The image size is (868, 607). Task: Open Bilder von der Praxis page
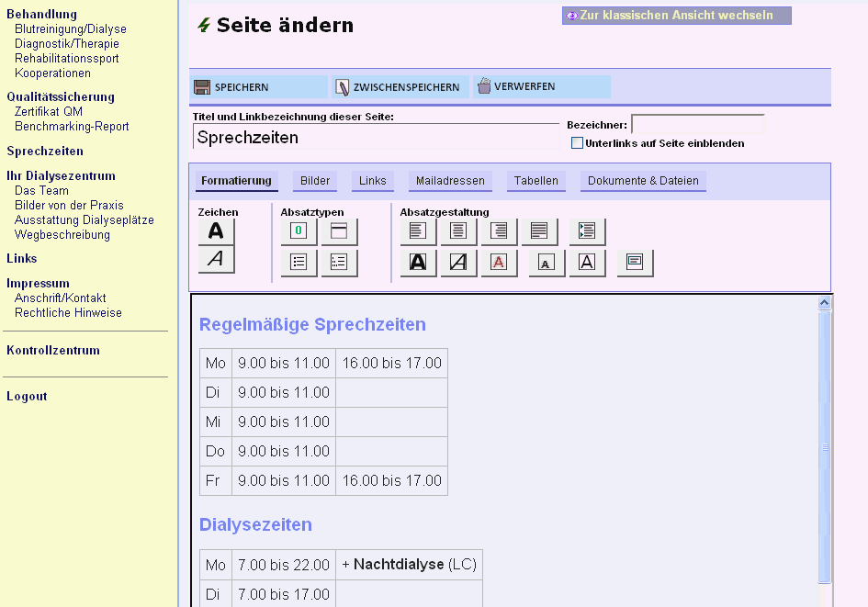[x=69, y=206]
